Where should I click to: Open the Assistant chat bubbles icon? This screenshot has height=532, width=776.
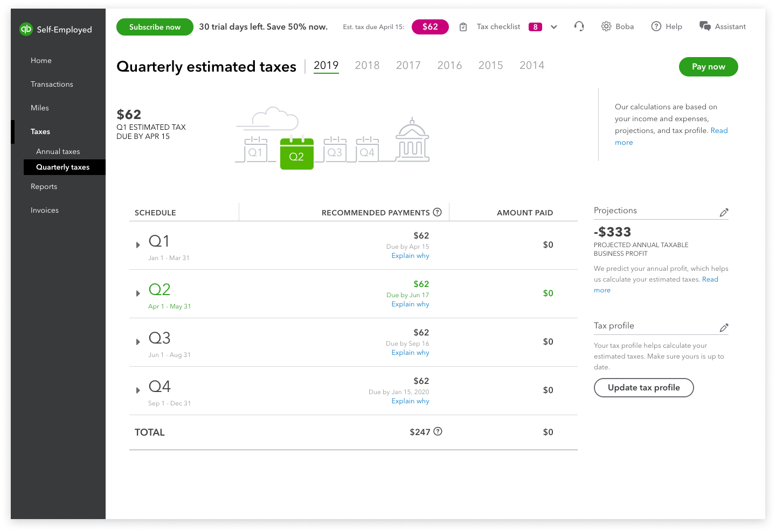click(x=705, y=26)
